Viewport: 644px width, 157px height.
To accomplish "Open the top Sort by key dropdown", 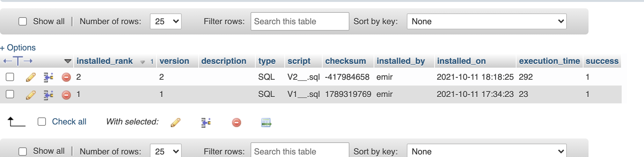I will (487, 21).
